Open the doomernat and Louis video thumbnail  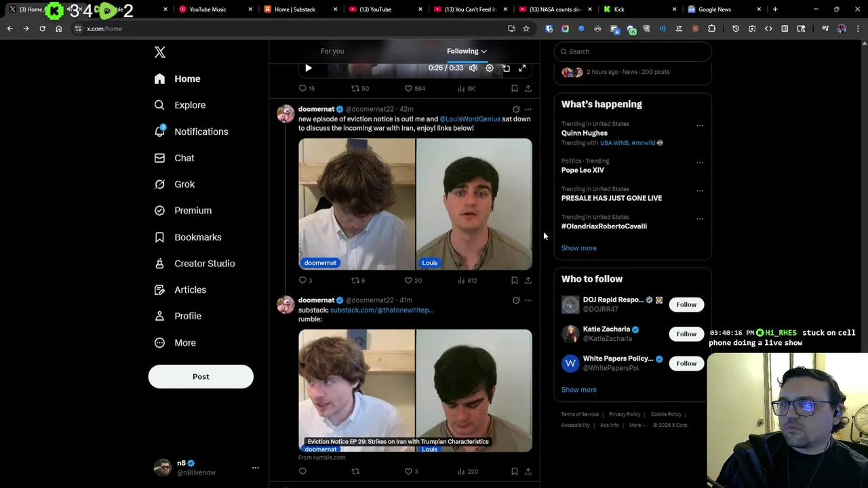coord(415,204)
